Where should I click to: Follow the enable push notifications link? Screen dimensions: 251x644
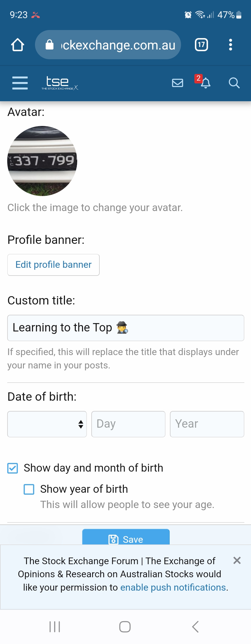coord(173,587)
